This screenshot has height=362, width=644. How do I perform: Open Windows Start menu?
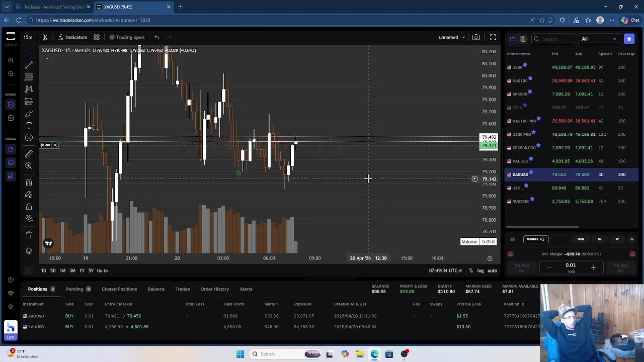click(x=240, y=354)
